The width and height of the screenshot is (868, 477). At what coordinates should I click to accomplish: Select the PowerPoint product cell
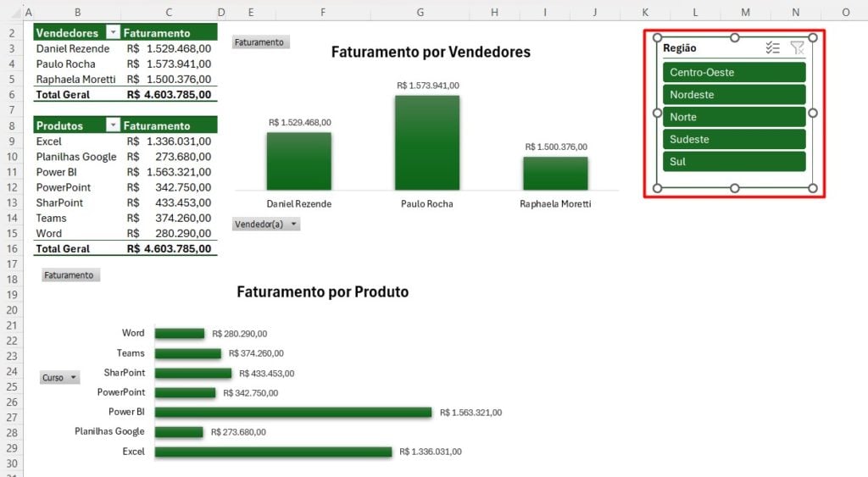tap(77, 187)
